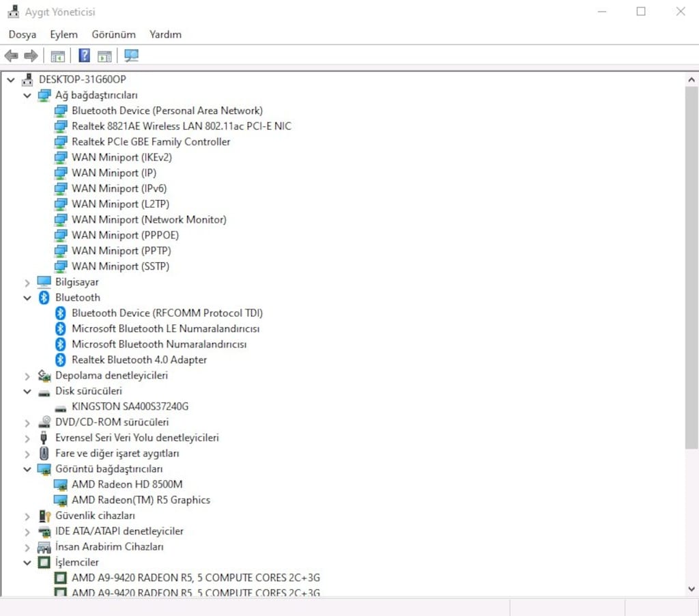Click the scrollbar down arrow
This screenshot has width=699, height=616.
[x=691, y=589]
